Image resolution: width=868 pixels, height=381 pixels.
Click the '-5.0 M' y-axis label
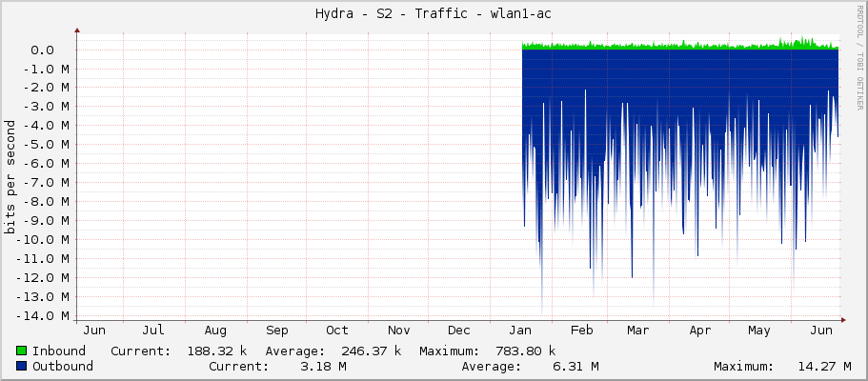click(x=47, y=145)
